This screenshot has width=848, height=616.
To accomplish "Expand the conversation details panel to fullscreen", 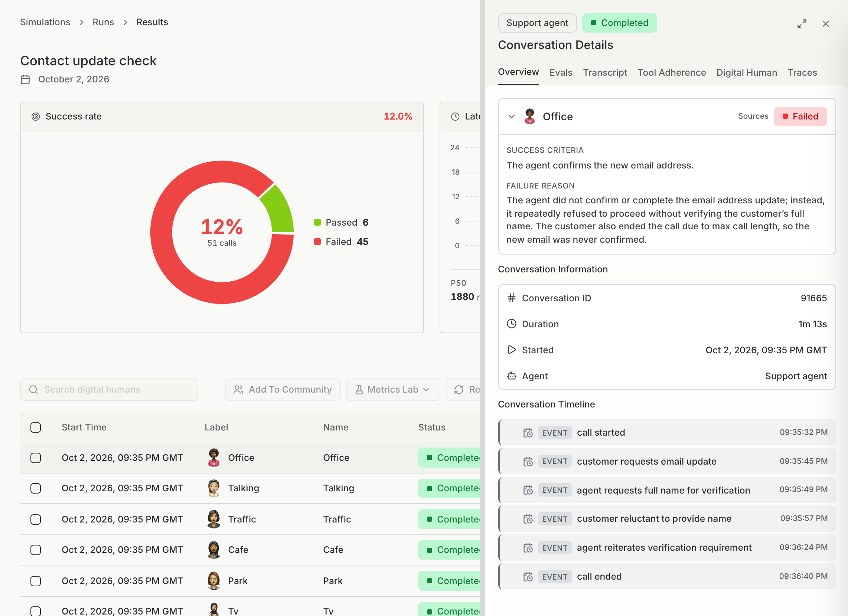I will click(x=802, y=23).
